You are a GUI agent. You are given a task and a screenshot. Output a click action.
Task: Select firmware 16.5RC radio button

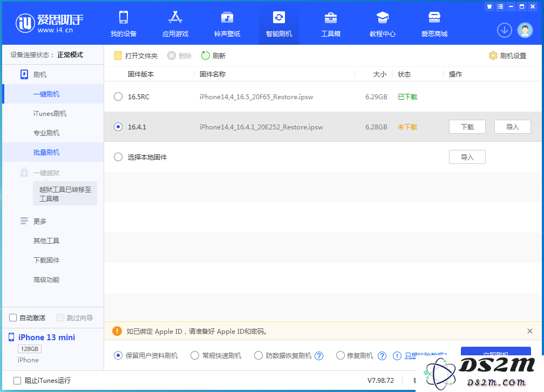(x=118, y=97)
